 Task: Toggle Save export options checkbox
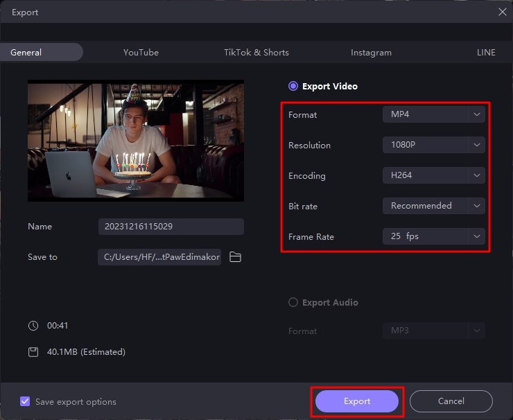coord(25,401)
